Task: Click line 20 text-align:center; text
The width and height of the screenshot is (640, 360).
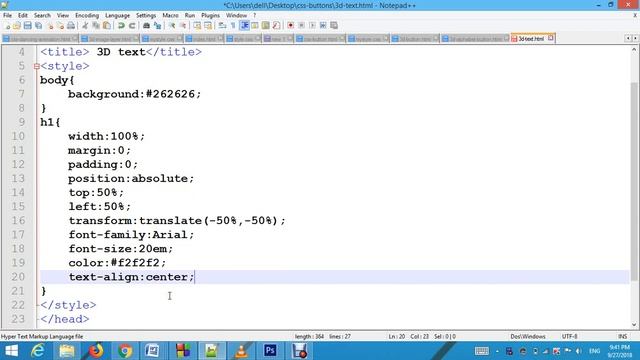Action: 131,277
